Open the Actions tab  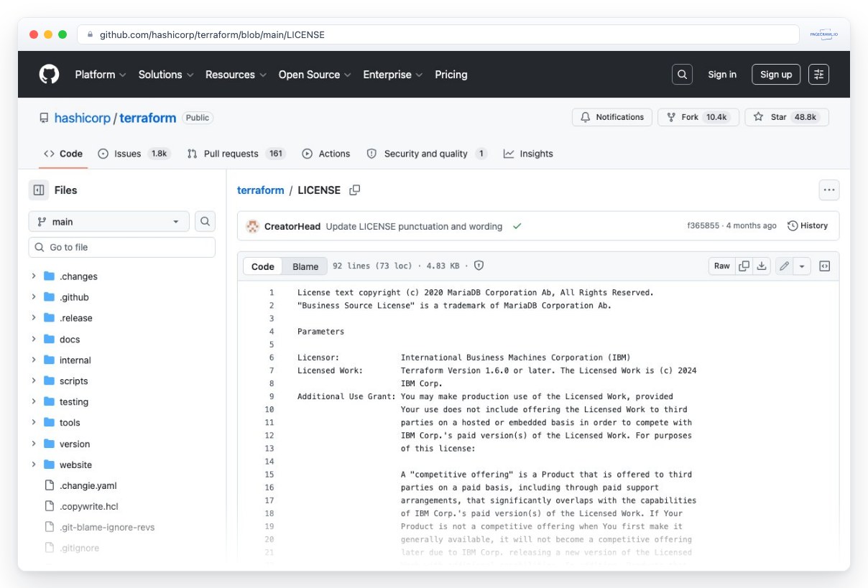[x=326, y=154]
